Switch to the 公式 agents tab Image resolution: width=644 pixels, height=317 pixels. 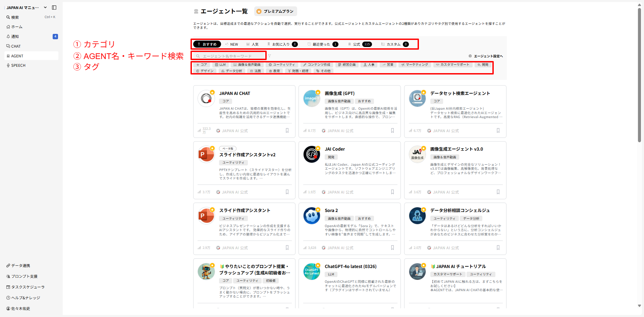[x=356, y=44]
